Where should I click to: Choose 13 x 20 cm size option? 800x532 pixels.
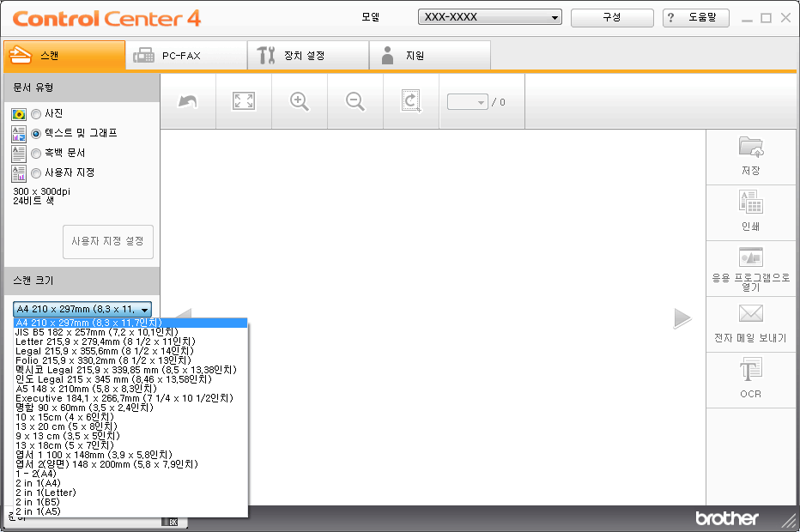point(130,426)
